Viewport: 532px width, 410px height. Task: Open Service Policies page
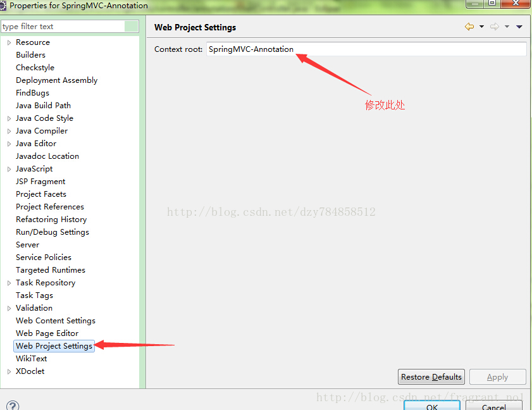[x=44, y=258]
